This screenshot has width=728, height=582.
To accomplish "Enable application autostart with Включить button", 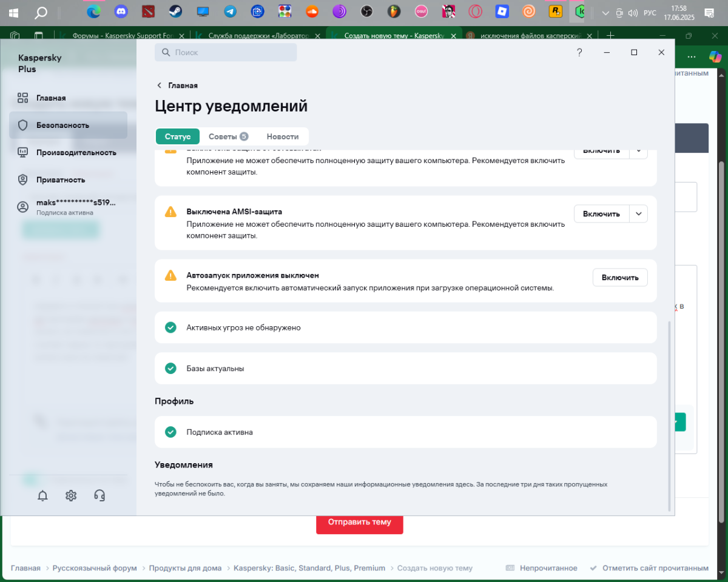I will point(620,277).
